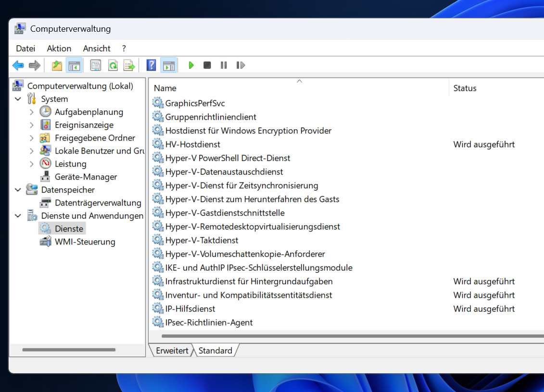Select the IPsec-Richtlinien-Agent service
Screen dimensions: 544x392
pos(209,322)
